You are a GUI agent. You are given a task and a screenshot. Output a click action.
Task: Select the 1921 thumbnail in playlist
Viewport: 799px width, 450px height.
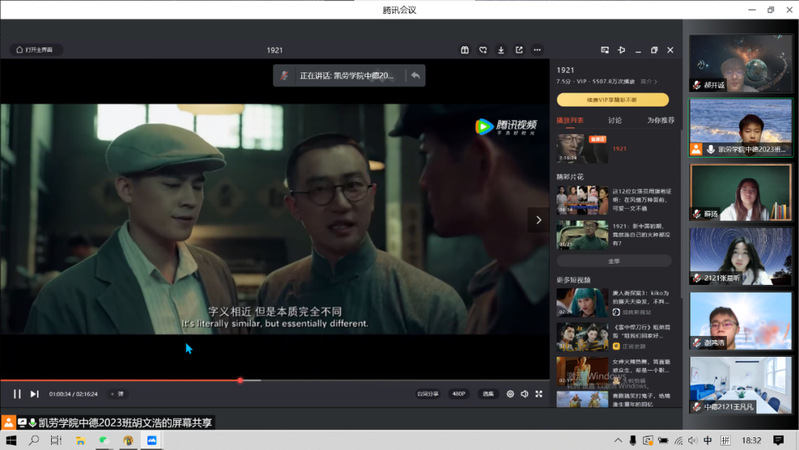(x=582, y=148)
